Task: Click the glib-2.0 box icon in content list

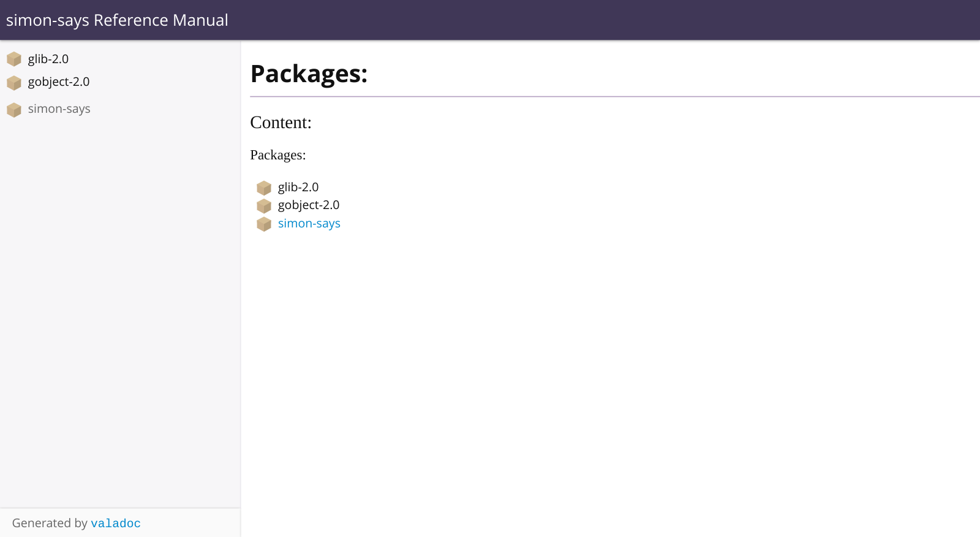Action: (x=264, y=188)
